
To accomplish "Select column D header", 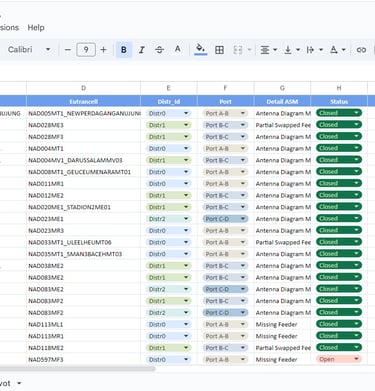I will [x=83, y=88].
